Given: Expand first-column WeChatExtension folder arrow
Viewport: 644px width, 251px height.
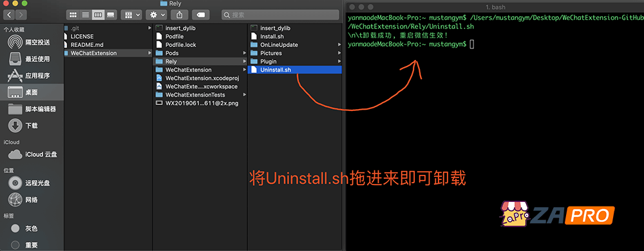Looking at the screenshot, I should (x=149, y=53).
